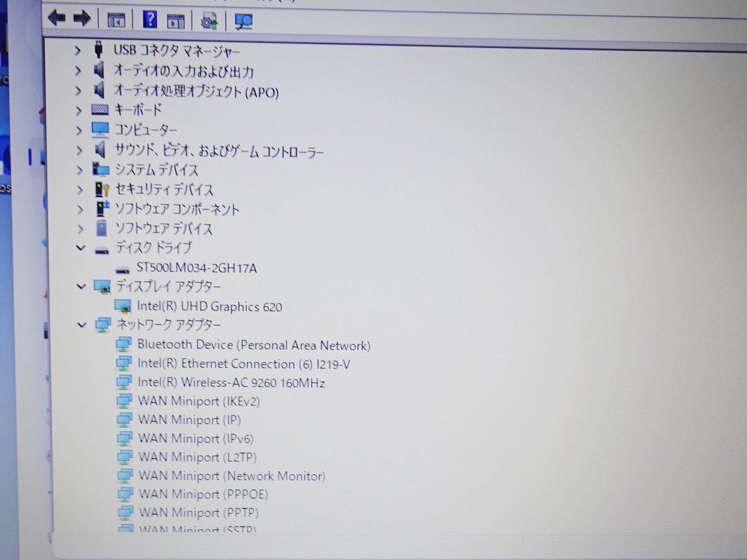Click display icon beside ディスプレイ アダプター

tap(102, 287)
